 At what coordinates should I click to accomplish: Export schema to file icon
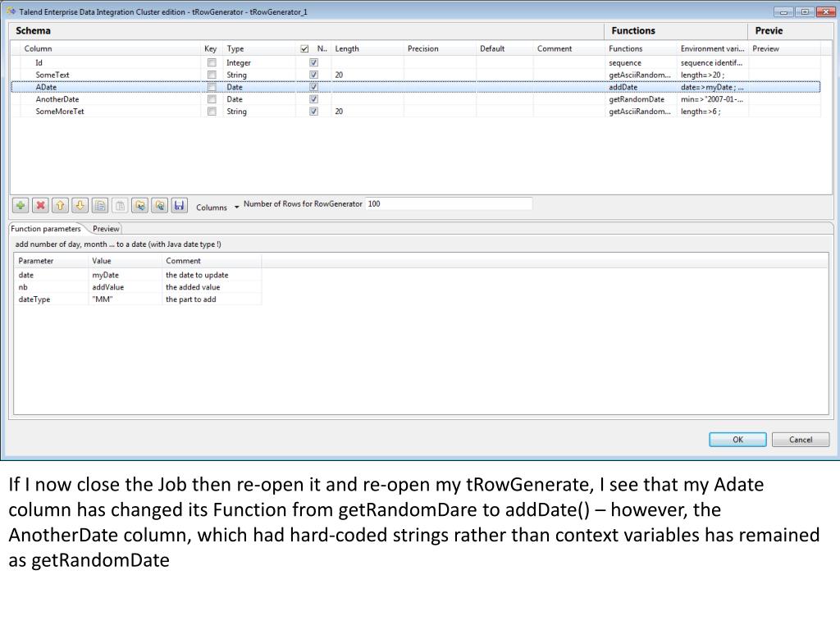160,206
